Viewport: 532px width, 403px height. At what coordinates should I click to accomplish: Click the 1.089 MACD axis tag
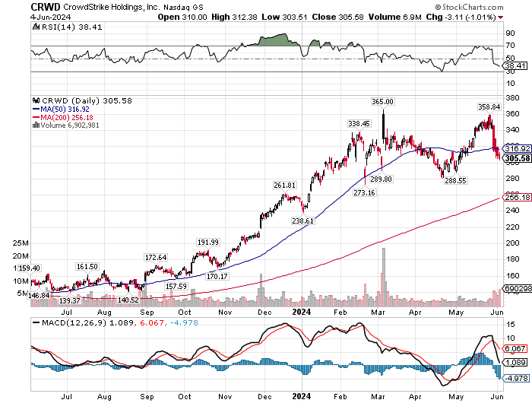[515, 363]
